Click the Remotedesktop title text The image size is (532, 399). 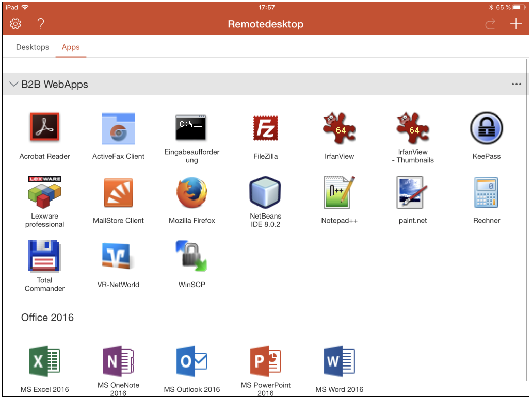(x=265, y=24)
